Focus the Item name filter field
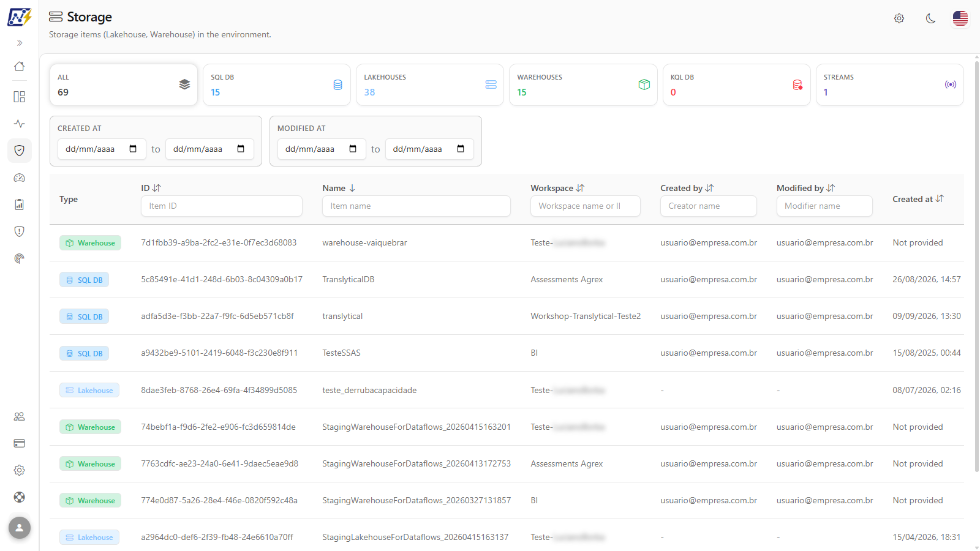 coord(417,206)
